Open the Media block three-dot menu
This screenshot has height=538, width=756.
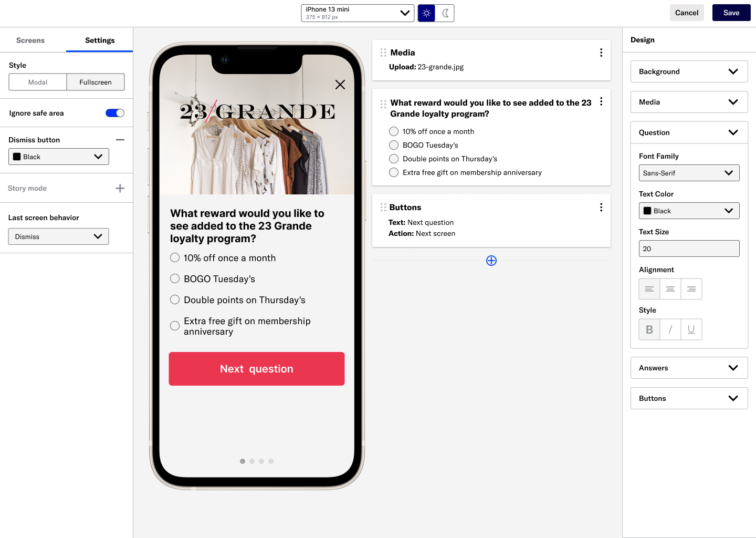pos(601,53)
